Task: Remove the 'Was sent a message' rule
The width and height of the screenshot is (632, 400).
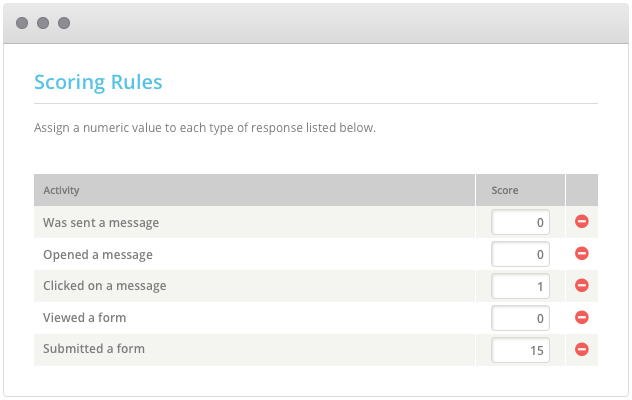Action: pyautogui.click(x=582, y=221)
